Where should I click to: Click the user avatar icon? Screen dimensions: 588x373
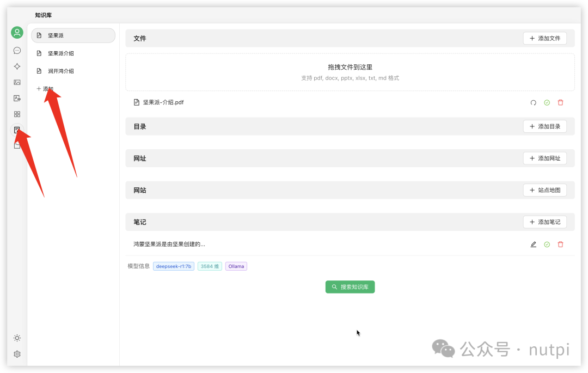pos(17,33)
